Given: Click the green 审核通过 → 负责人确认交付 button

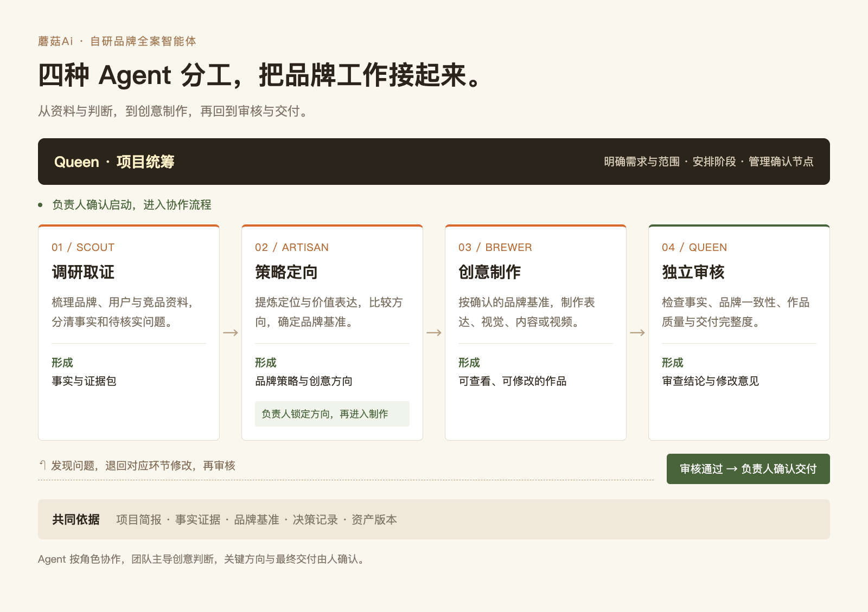Looking at the screenshot, I should [x=748, y=469].
